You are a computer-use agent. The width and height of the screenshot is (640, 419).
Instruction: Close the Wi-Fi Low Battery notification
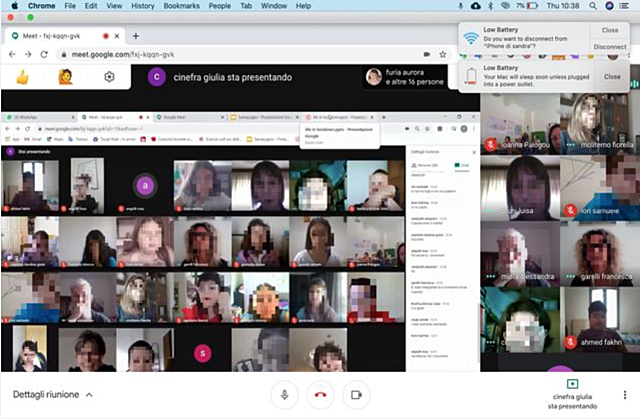tap(610, 30)
